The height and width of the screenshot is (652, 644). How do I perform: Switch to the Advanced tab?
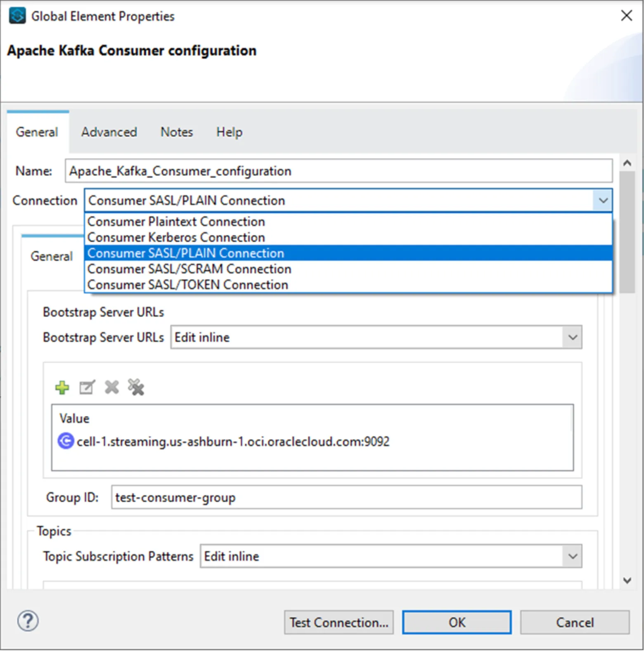109,132
